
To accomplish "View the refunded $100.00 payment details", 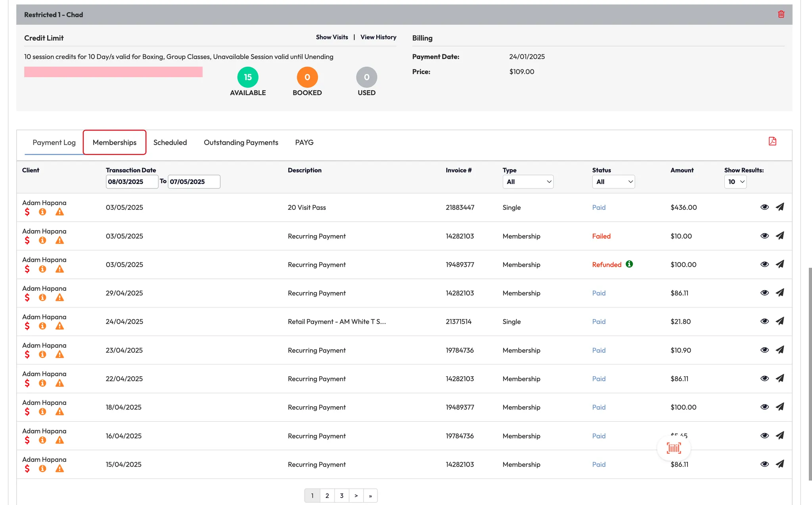I will pyautogui.click(x=764, y=264).
